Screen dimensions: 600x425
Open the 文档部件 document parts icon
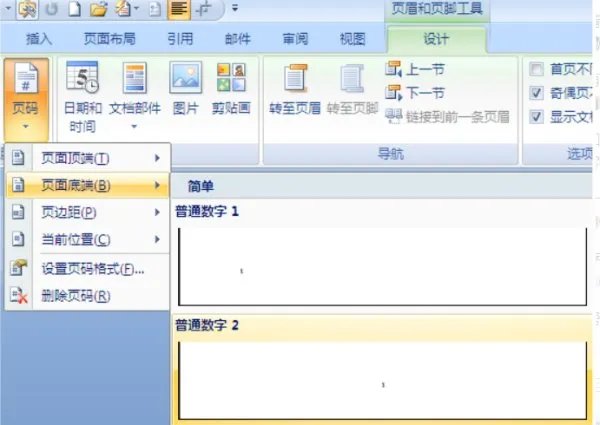[x=135, y=78]
